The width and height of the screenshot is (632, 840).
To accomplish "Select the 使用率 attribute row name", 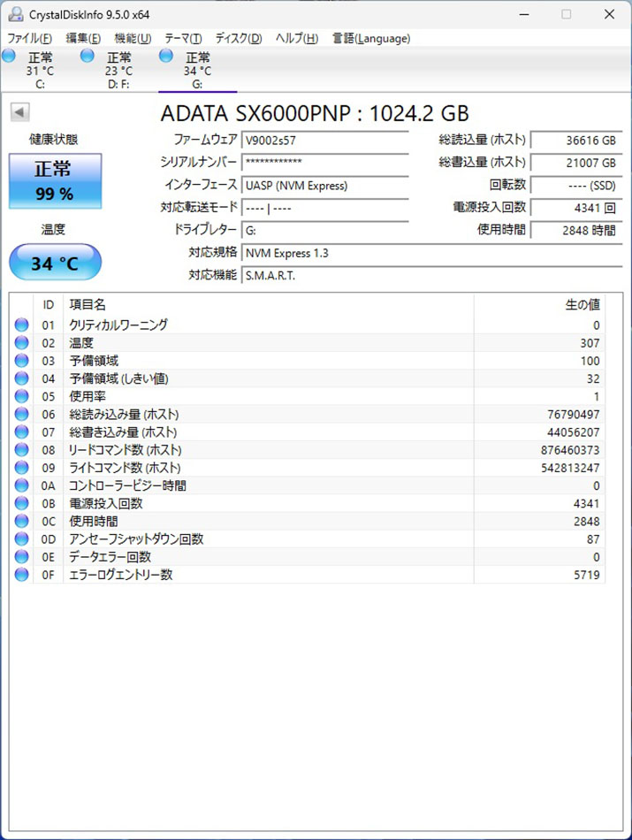I will [x=88, y=396].
